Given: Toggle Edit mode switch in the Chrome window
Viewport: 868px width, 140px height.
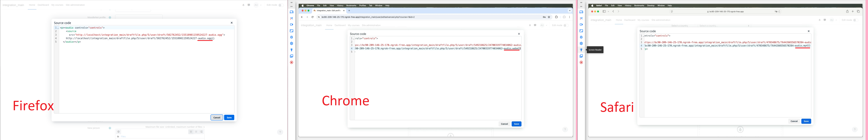Looking at the screenshot, I should (566, 25).
